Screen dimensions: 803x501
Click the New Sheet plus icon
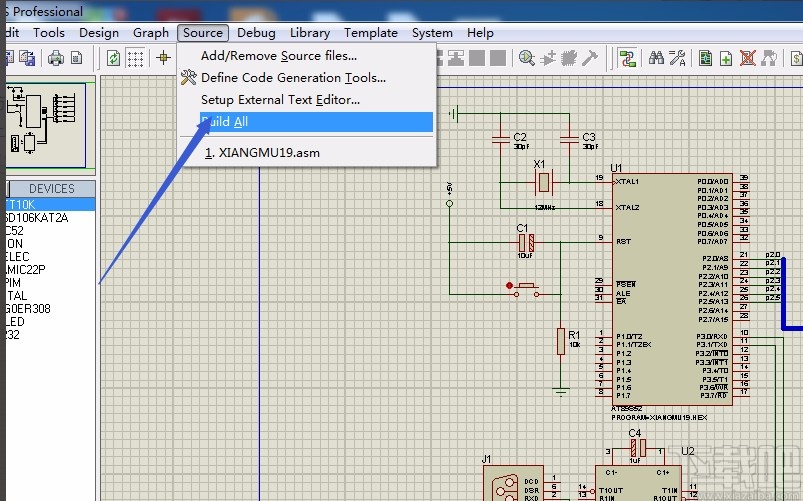pyautogui.click(x=726, y=58)
